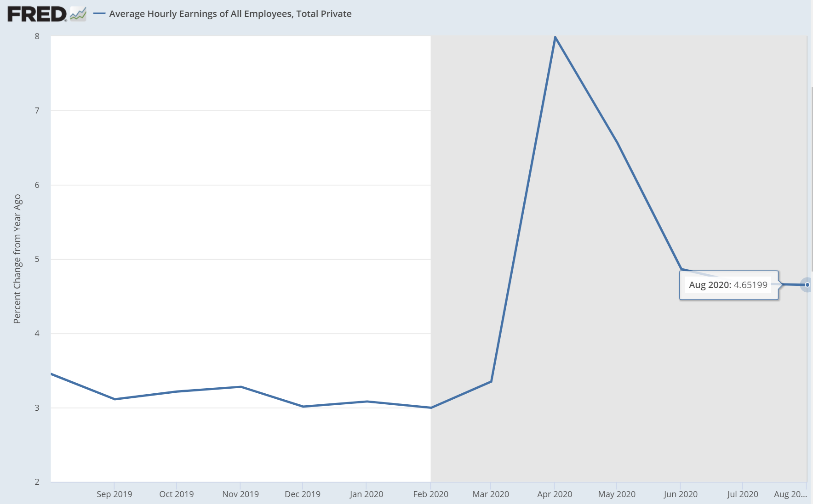Click the blue legend line marker
Screen dimensions: 813x504
tap(99, 14)
